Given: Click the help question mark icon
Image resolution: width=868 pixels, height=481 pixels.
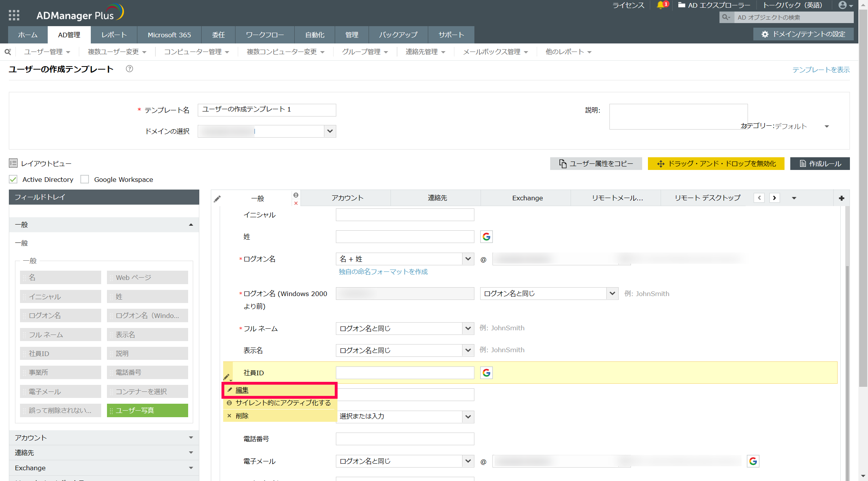Looking at the screenshot, I should tap(129, 69).
